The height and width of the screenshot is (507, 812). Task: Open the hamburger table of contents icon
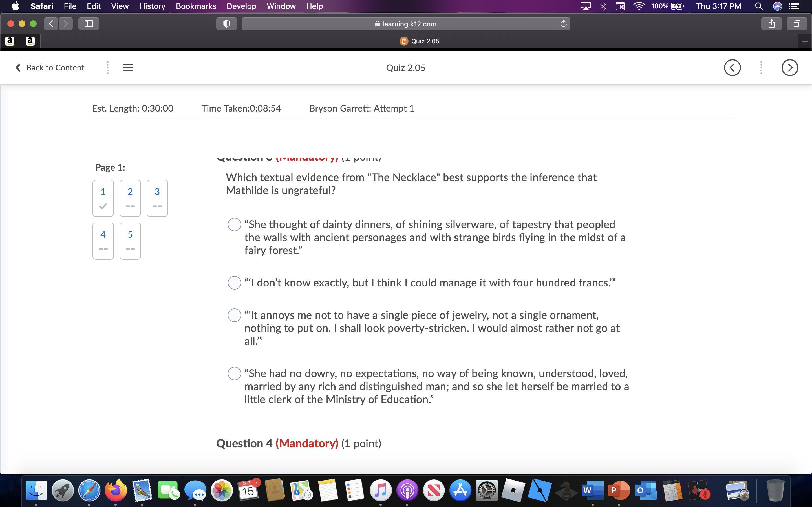[x=128, y=68]
